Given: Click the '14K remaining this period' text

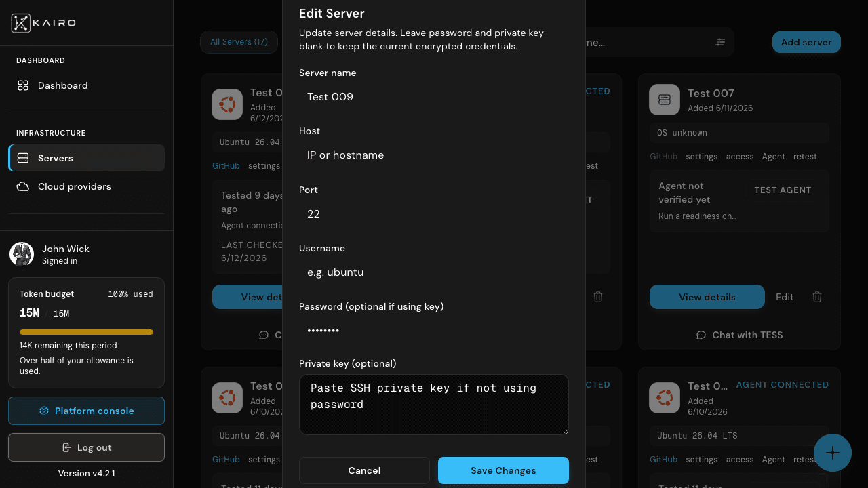Looking at the screenshot, I should click(68, 346).
